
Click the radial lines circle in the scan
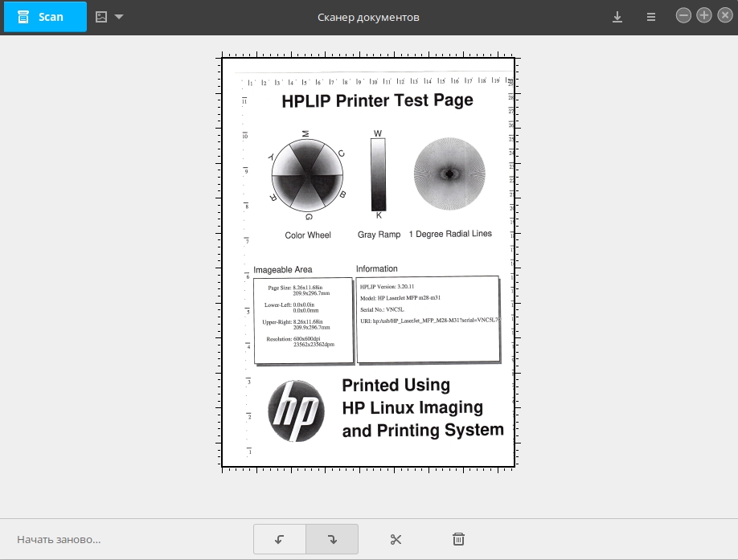[x=449, y=173]
